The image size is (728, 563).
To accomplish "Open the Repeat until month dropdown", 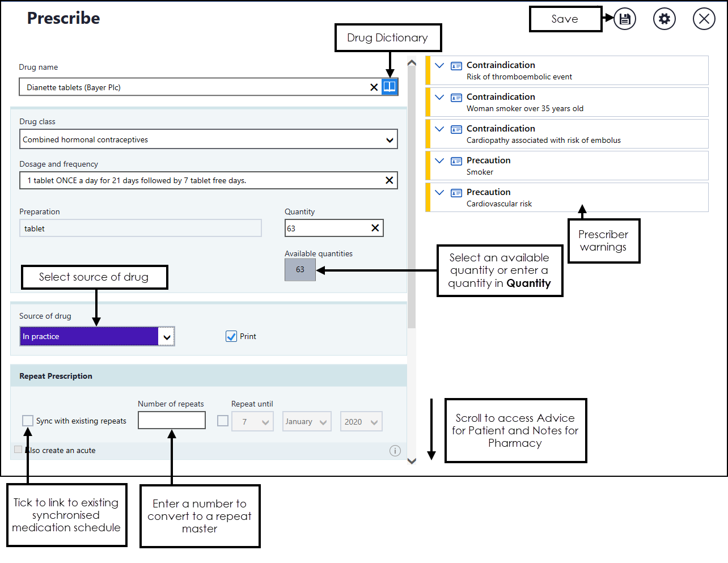I will (x=307, y=422).
